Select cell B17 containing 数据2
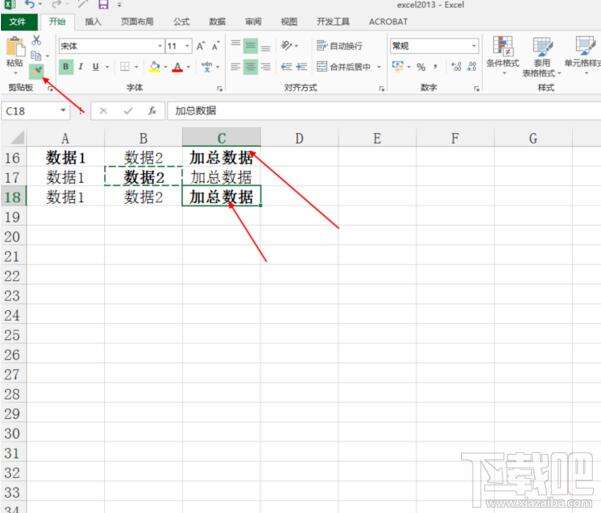Screen dimensions: 601x513 pos(143,177)
